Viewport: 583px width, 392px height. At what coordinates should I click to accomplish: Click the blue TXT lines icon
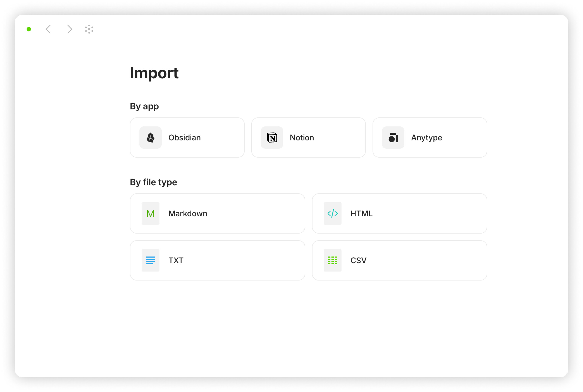coord(150,260)
